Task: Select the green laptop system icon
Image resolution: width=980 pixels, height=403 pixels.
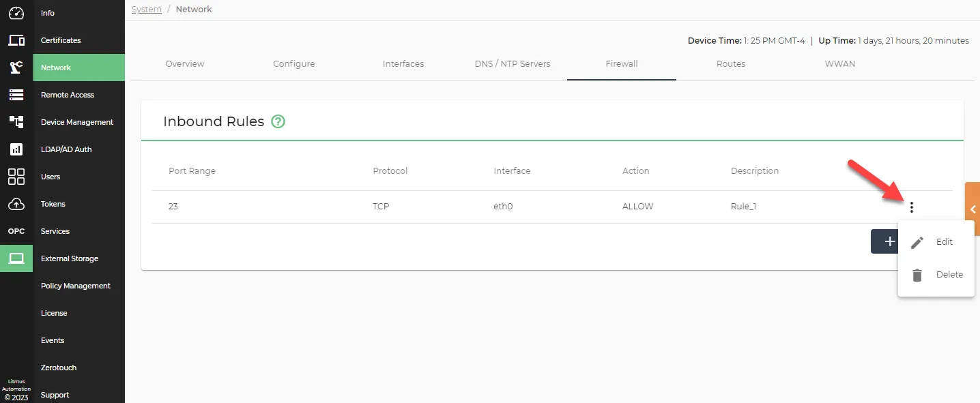Action: [16, 258]
